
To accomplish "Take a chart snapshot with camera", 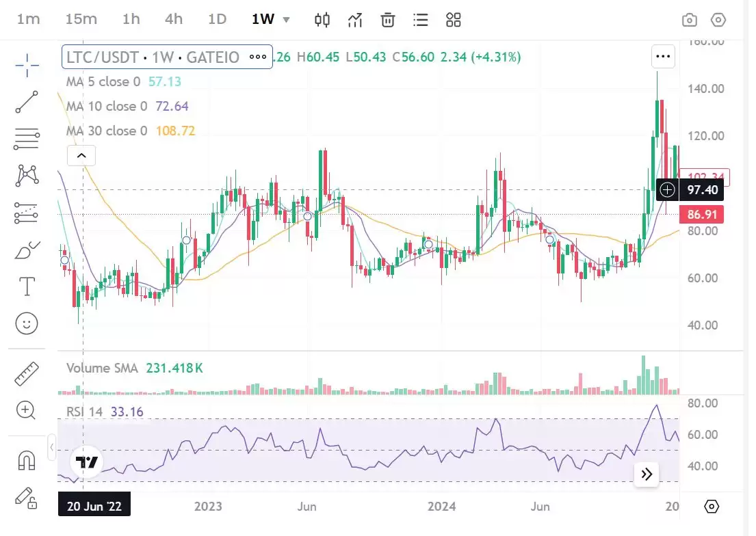I will 690,20.
